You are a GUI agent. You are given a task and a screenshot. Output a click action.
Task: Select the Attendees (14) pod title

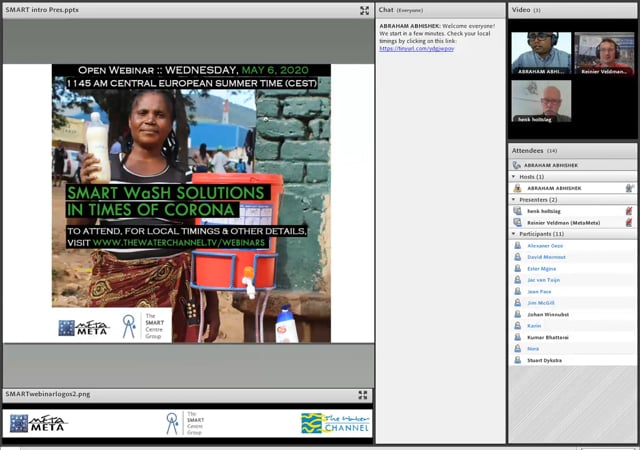(x=534, y=151)
